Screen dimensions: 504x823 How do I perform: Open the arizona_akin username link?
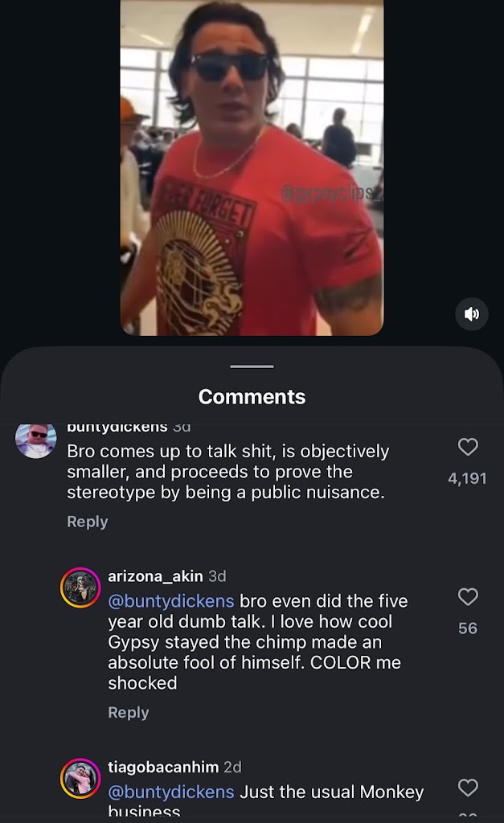pyautogui.click(x=155, y=576)
